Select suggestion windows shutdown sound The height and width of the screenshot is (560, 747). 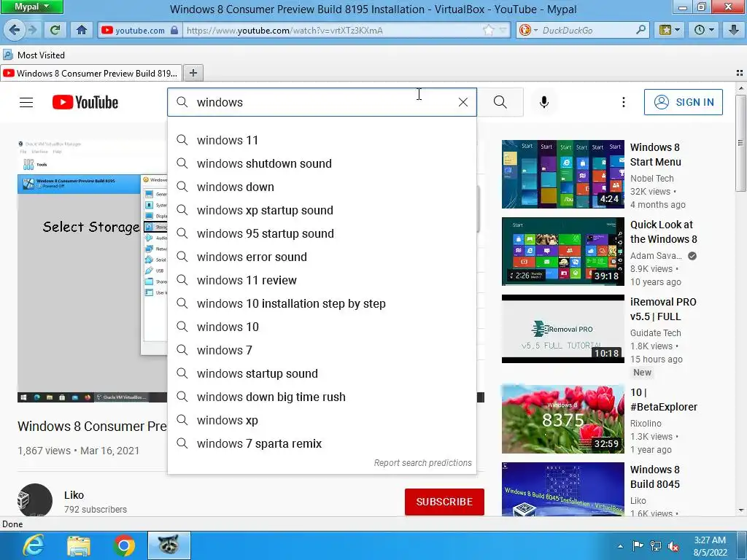pos(322,163)
